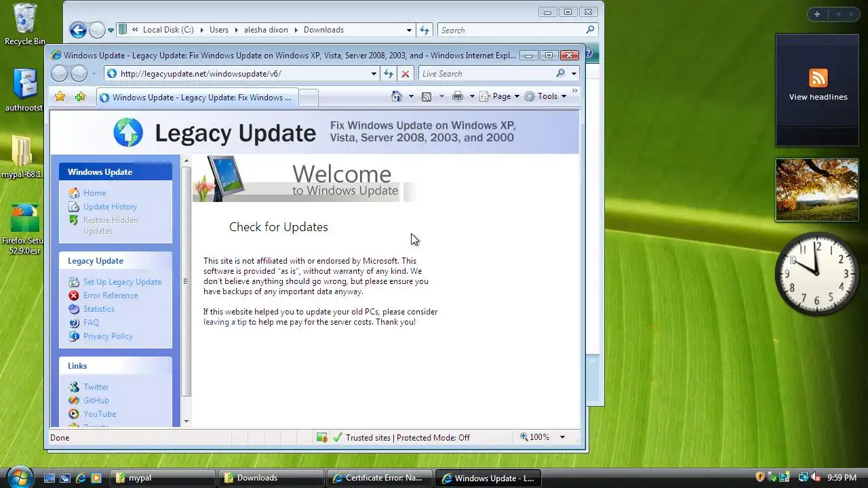Go back with the IE back button
868x488 pixels.
[x=60, y=73]
